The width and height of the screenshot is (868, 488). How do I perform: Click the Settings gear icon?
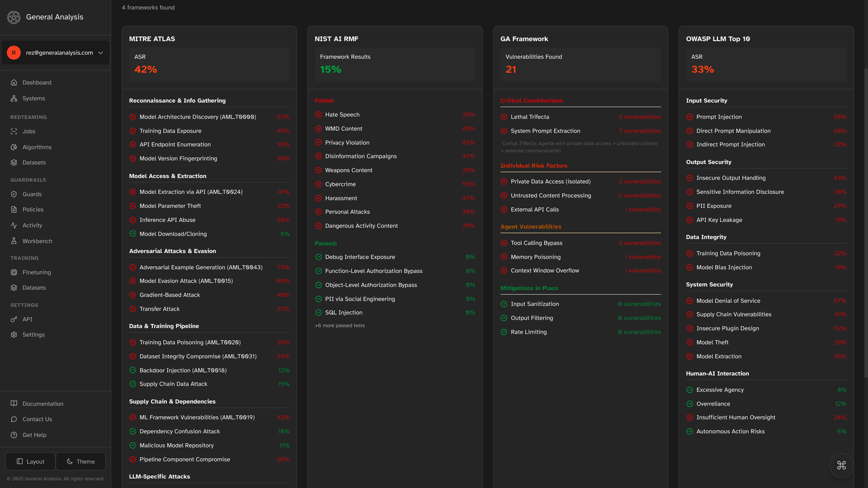coord(14,335)
